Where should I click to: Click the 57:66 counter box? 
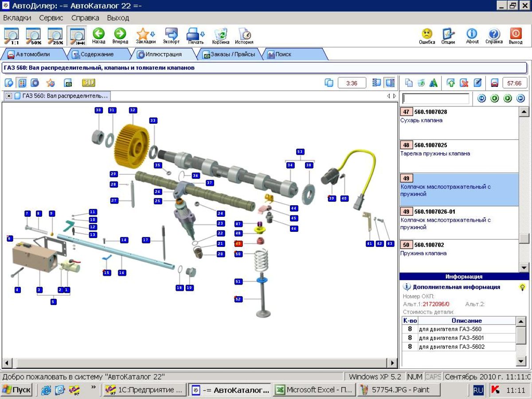click(515, 83)
